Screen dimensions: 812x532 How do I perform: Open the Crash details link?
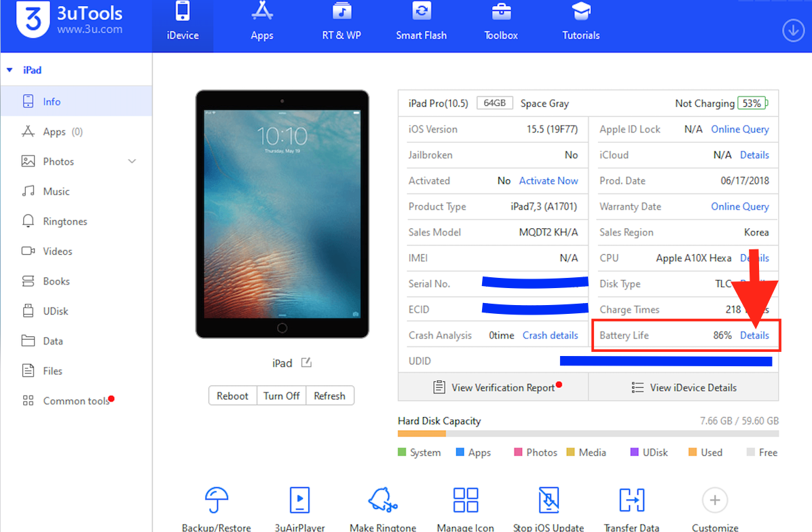(550, 335)
